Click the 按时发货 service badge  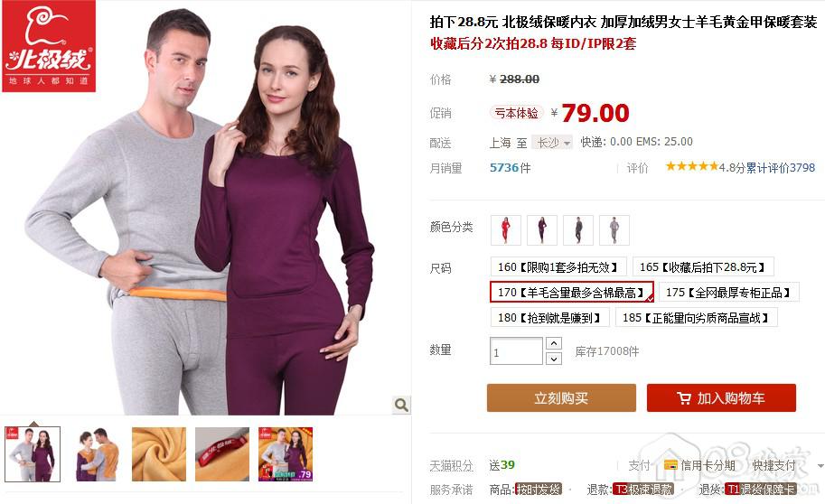coord(539,490)
